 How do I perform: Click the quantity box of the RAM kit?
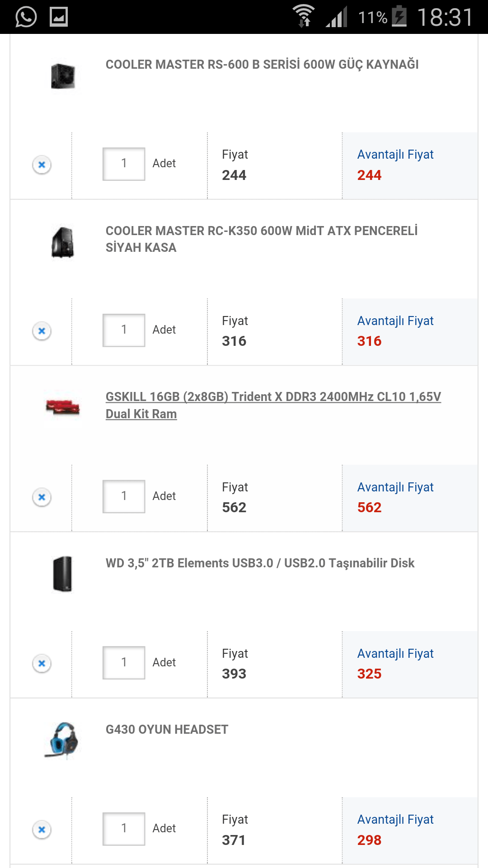[x=123, y=496]
